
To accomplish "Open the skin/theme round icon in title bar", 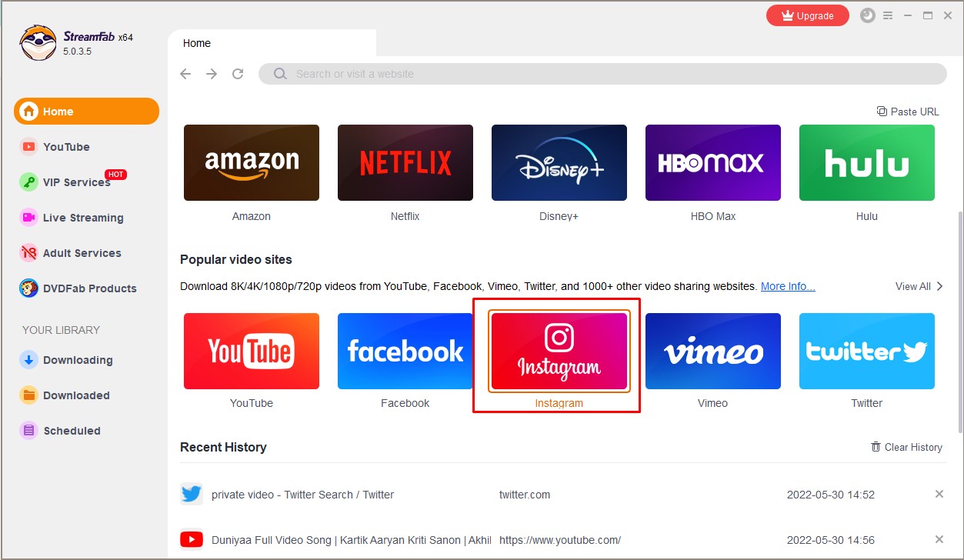I will (868, 15).
